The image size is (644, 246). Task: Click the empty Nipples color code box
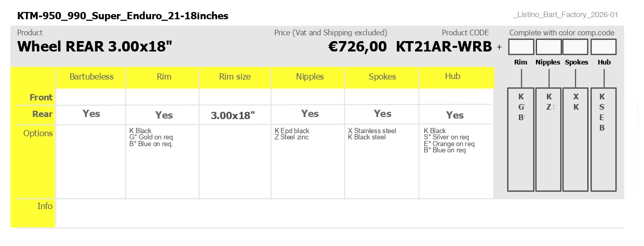coord(548,47)
